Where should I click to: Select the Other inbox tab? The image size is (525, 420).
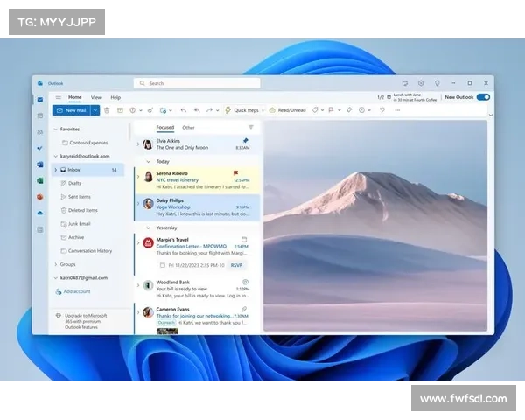[188, 128]
